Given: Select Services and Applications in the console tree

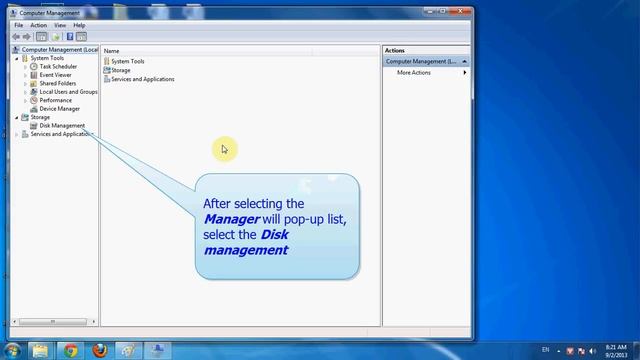Looking at the screenshot, I should (x=61, y=134).
